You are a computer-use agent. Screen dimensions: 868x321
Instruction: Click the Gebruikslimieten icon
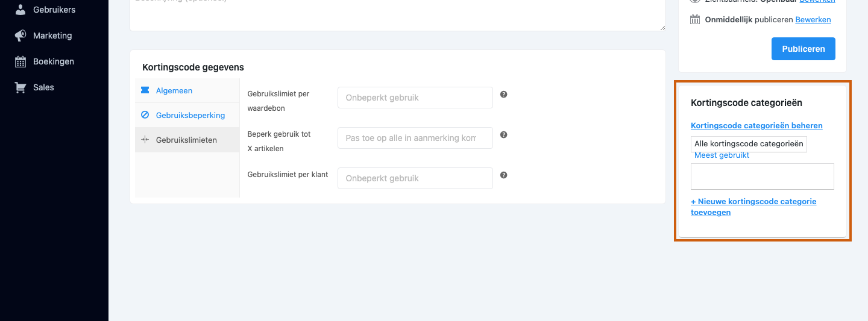(x=145, y=140)
